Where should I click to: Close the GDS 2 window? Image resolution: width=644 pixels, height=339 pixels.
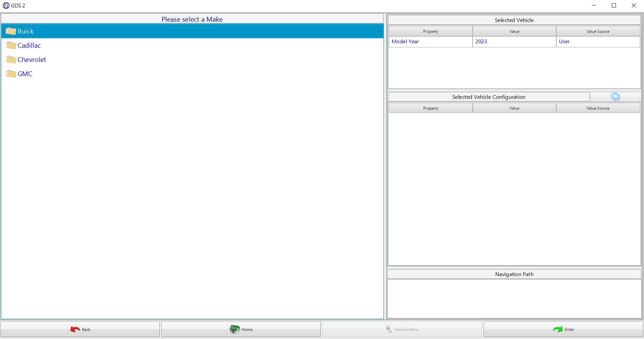[x=633, y=5]
